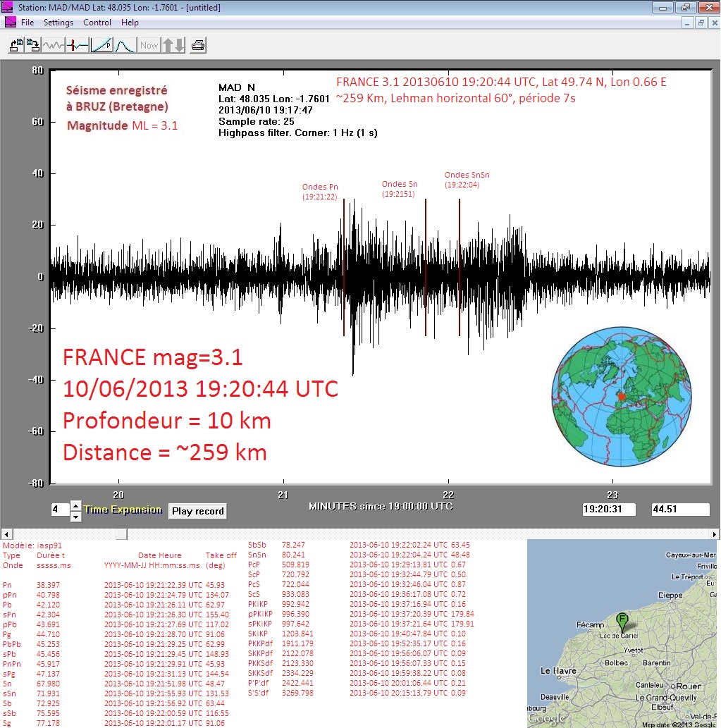Screen dimensions: 721x728
Task: Open the File menu
Action: coord(27,23)
